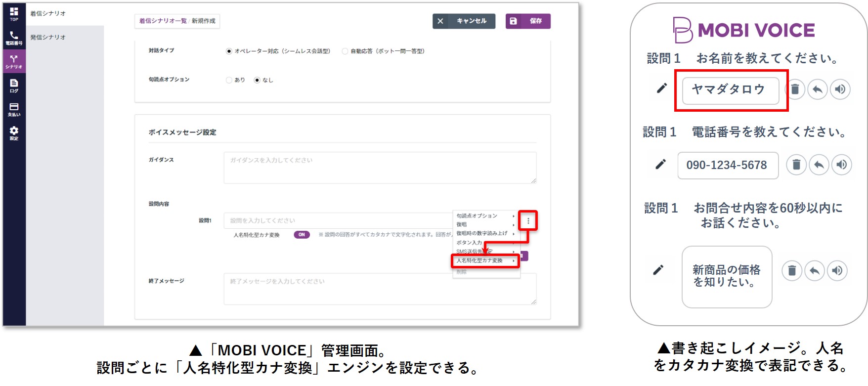
Task: Open the 支払い payment page
Action: pyautogui.click(x=14, y=109)
